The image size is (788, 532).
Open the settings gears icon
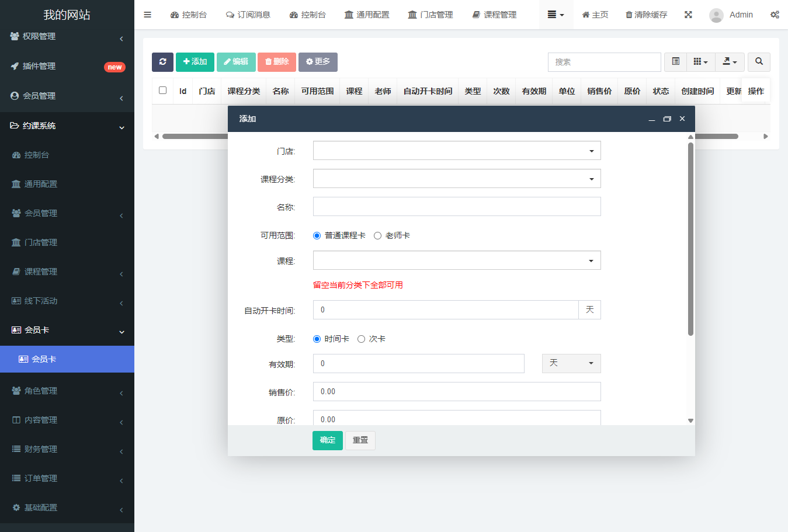(x=775, y=15)
